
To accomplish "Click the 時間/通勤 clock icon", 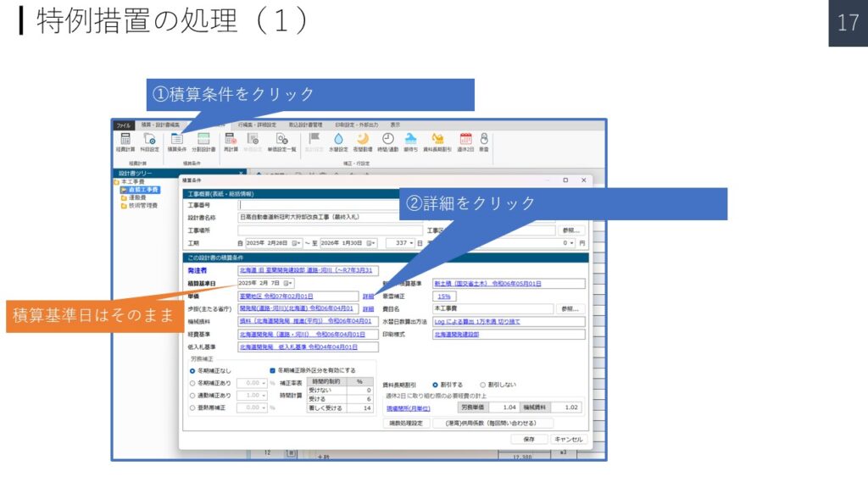I will coord(388,140).
